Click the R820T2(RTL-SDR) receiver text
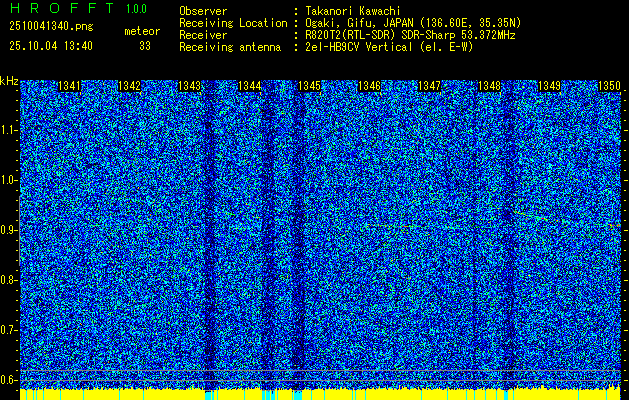 pyautogui.click(x=410, y=35)
